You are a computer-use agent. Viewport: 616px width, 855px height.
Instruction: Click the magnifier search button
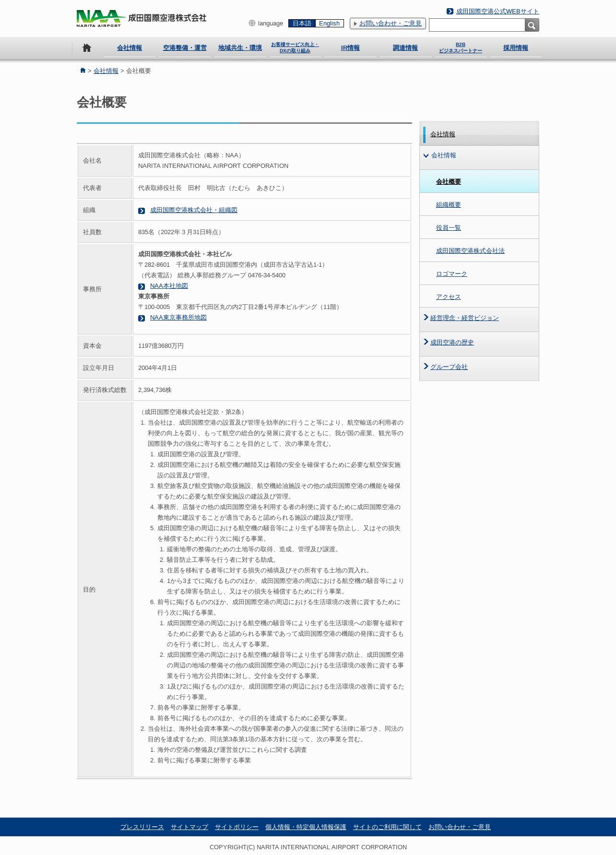(532, 25)
